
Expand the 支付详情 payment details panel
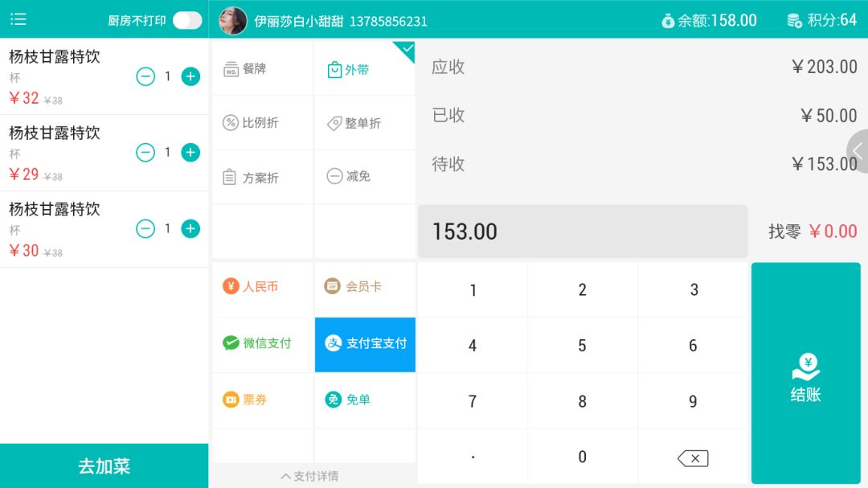point(310,476)
